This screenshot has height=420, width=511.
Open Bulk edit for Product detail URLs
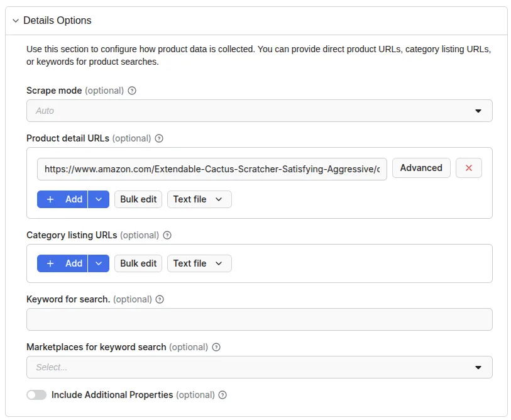click(138, 199)
